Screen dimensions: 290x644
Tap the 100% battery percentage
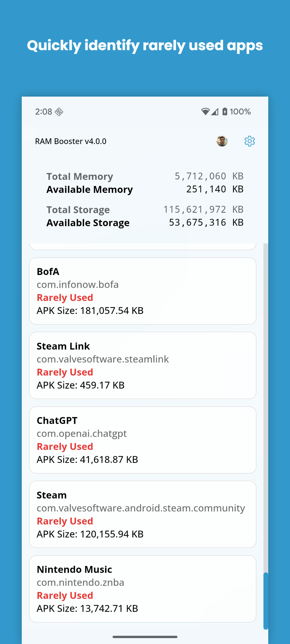(x=240, y=112)
